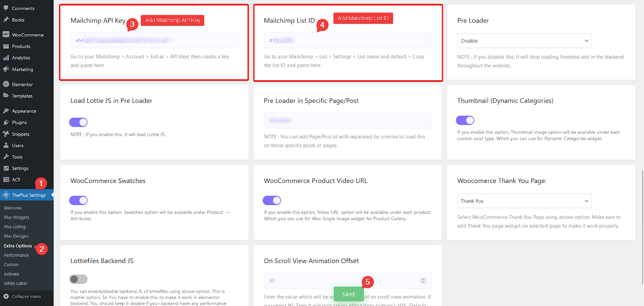
Task: Open Plus Designs submenu
Action: point(16,236)
